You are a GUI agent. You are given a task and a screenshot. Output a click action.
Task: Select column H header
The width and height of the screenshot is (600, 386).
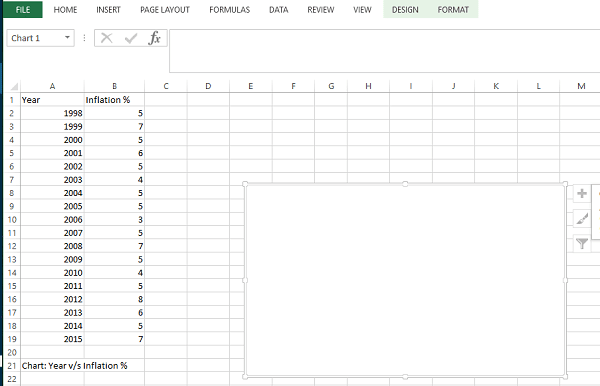tap(368, 86)
